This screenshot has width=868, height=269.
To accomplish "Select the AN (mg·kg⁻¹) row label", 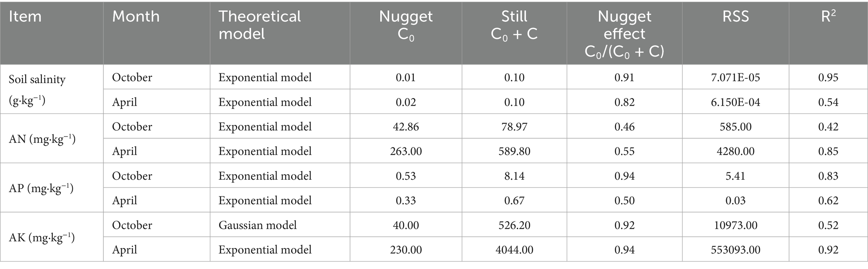I will click(x=42, y=139).
